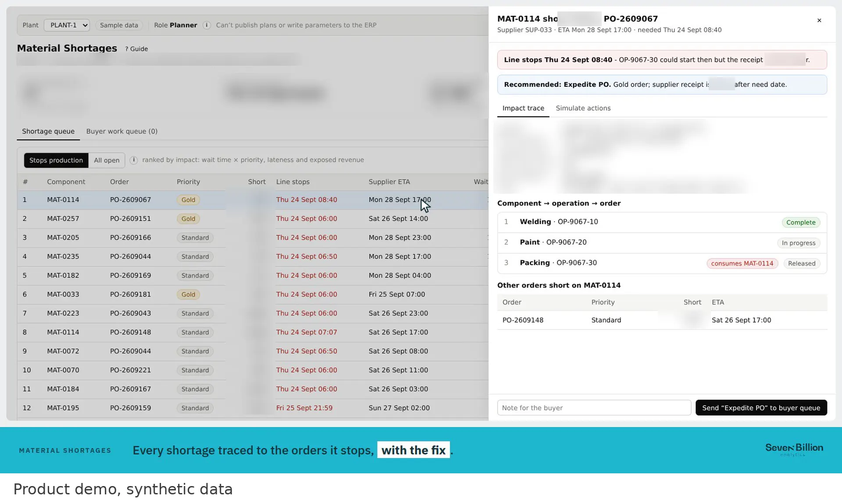
Task: Click the info icon beside ranked by impact
Action: (x=134, y=160)
